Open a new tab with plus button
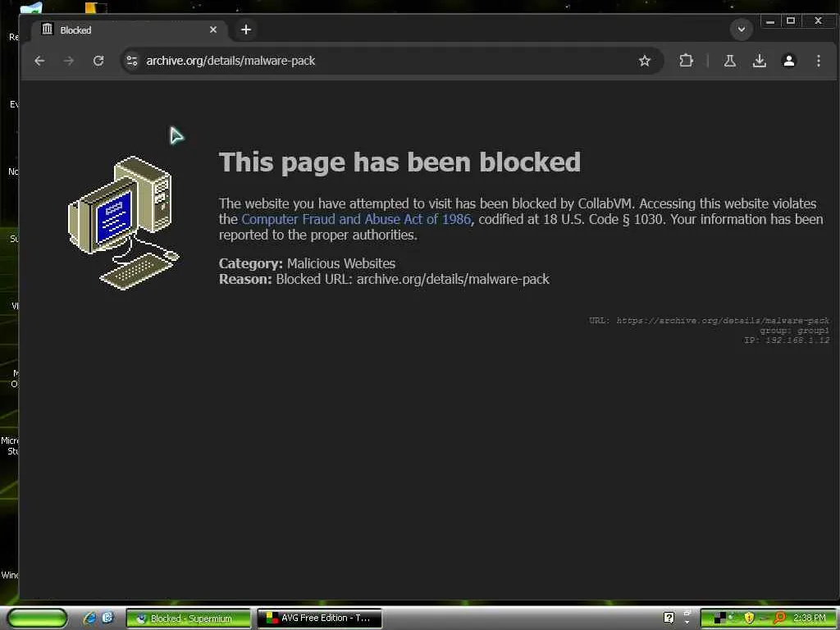Image resolution: width=840 pixels, height=630 pixels. click(x=246, y=30)
